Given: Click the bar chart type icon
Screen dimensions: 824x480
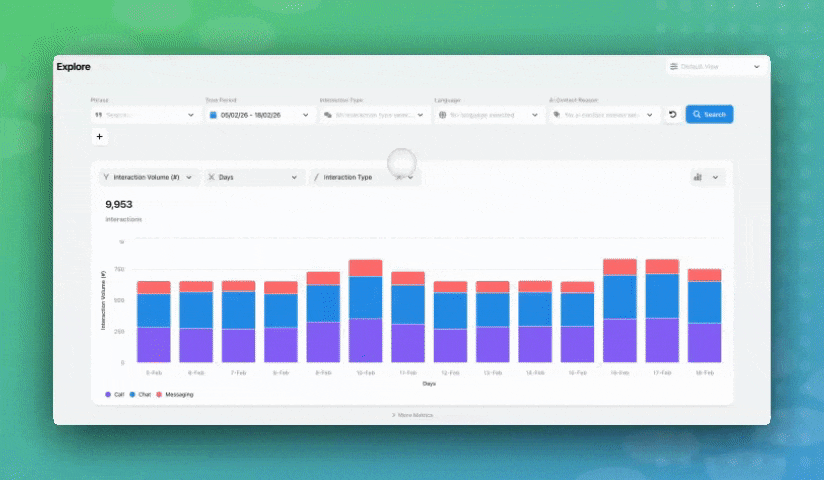Looking at the screenshot, I should [x=697, y=177].
